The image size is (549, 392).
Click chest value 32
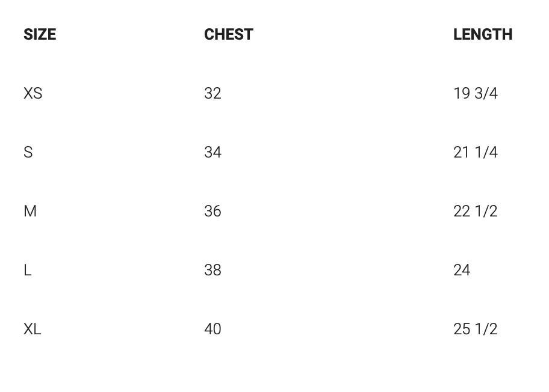[x=212, y=94]
